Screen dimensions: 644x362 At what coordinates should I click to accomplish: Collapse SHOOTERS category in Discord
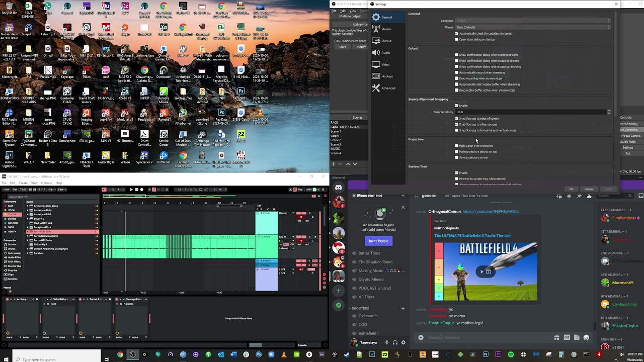tap(361, 308)
